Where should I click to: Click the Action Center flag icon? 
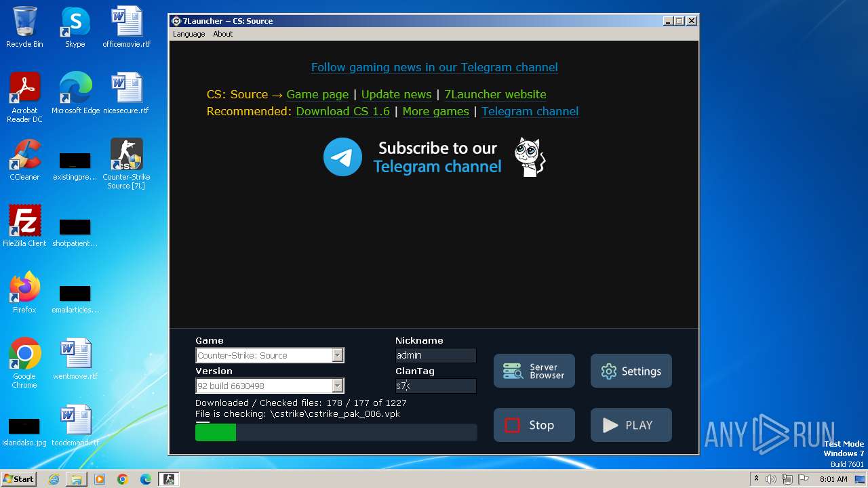tap(804, 479)
